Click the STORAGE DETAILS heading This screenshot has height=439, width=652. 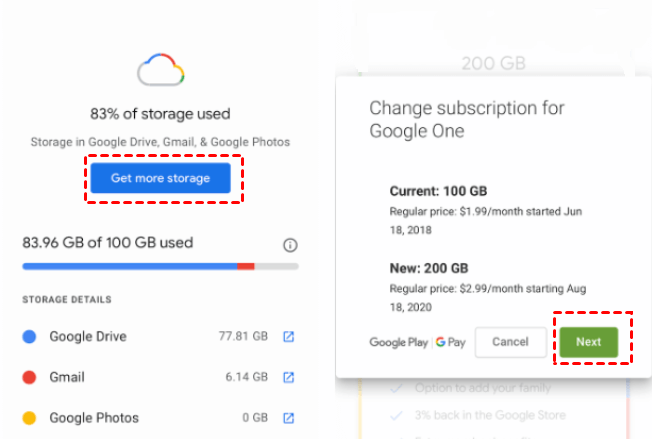[66, 299]
